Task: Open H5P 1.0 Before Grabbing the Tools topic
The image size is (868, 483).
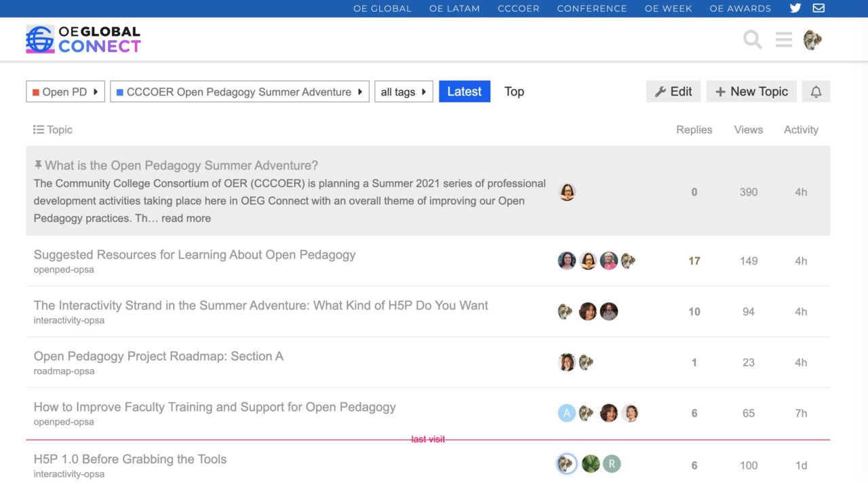Action: (x=130, y=459)
